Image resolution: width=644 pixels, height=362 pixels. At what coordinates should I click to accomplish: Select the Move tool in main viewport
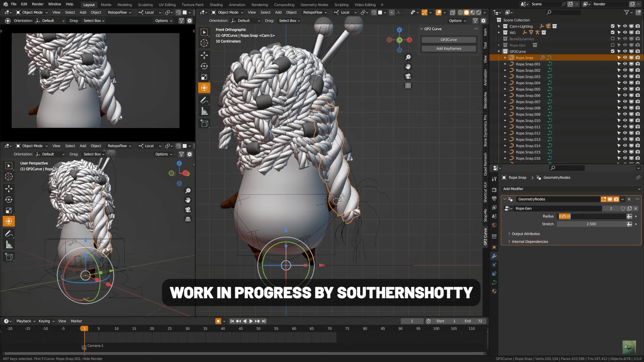204,55
